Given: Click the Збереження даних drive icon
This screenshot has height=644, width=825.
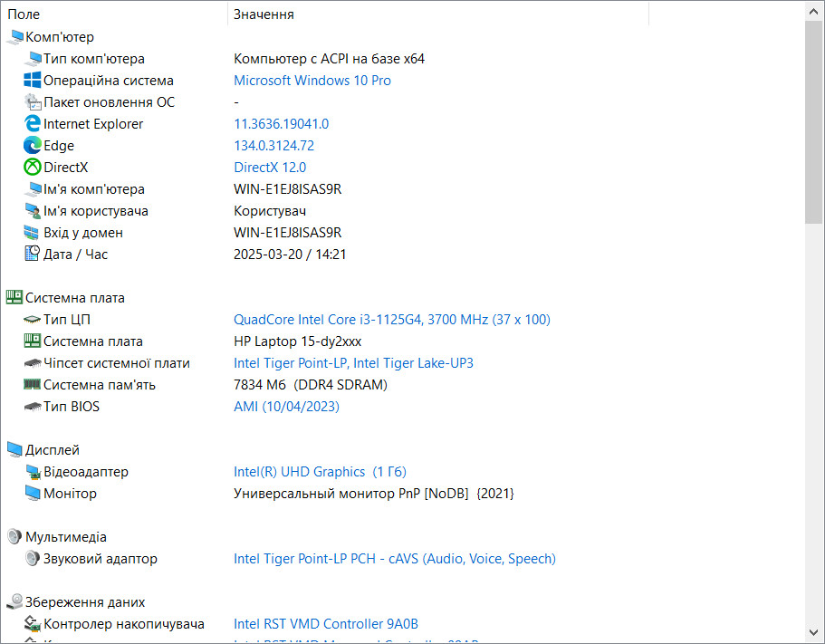Looking at the screenshot, I should (14, 601).
